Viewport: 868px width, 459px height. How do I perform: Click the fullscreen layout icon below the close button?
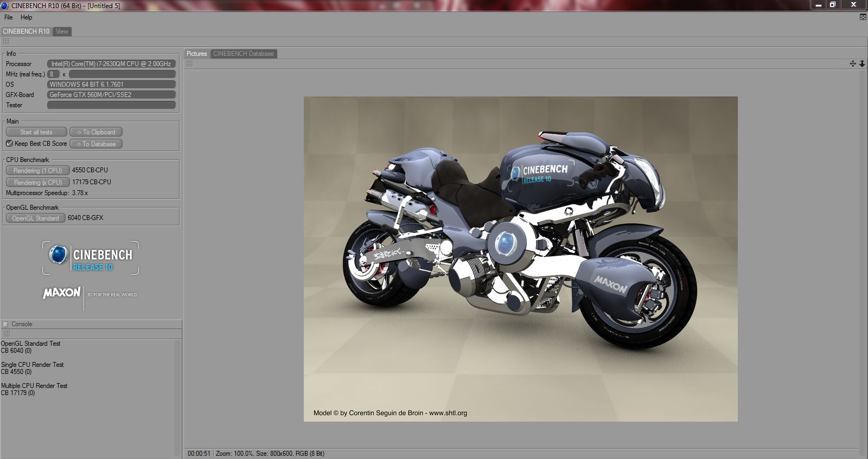[x=863, y=17]
